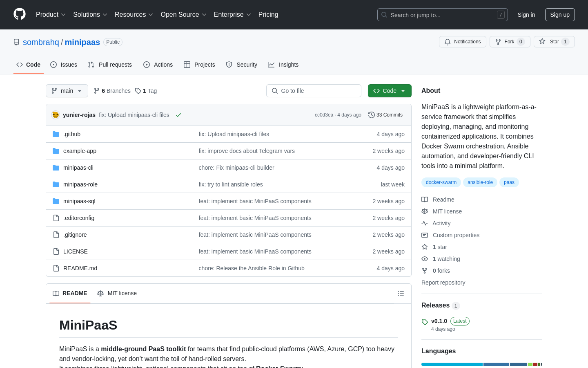Click the green commit status checkmark
The image size is (588, 368).
[x=178, y=115]
